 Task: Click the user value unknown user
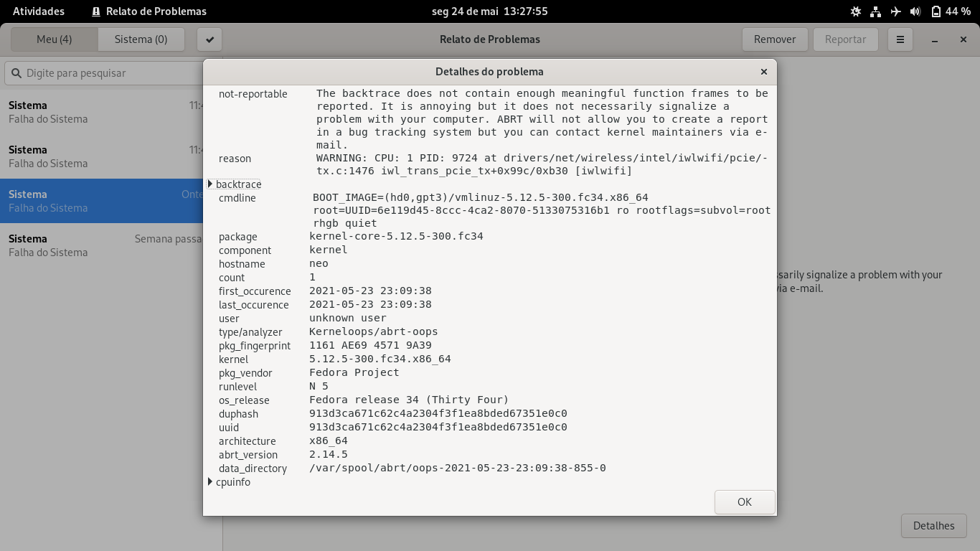(348, 318)
